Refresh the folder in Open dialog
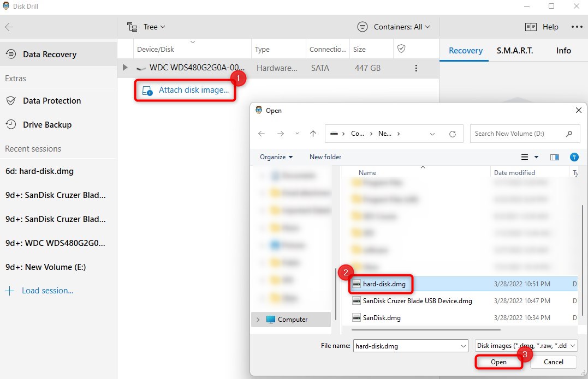The height and width of the screenshot is (379, 588). point(453,134)
